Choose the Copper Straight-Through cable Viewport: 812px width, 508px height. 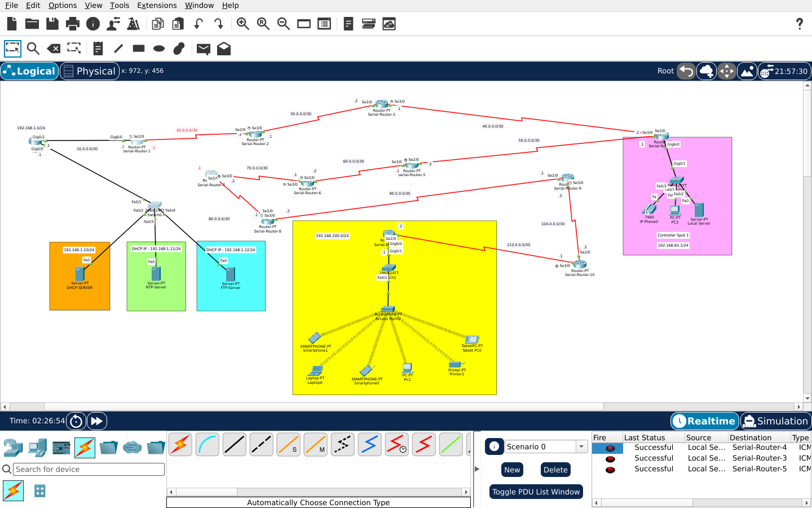point(235,445)
